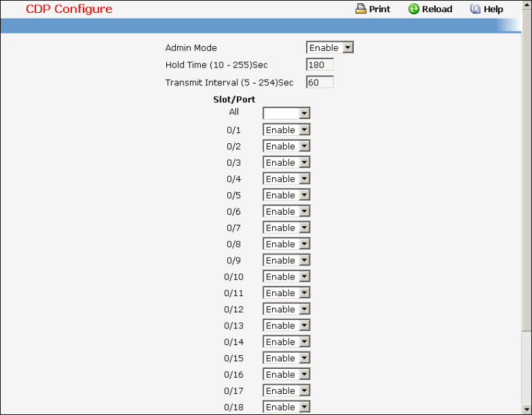Click the Help book icon
This screenshot has width=532, height=415.
(x=475, y=9)
